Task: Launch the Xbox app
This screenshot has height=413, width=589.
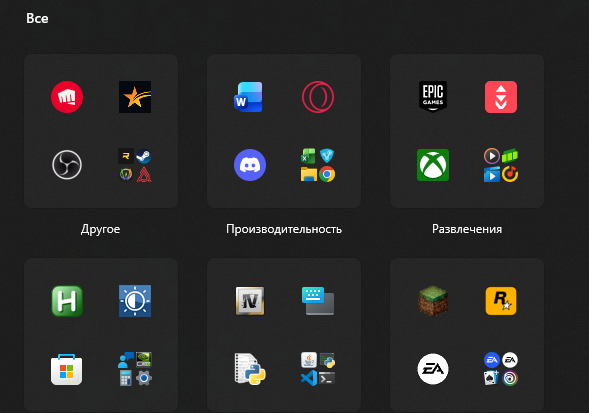Action: 433,165
